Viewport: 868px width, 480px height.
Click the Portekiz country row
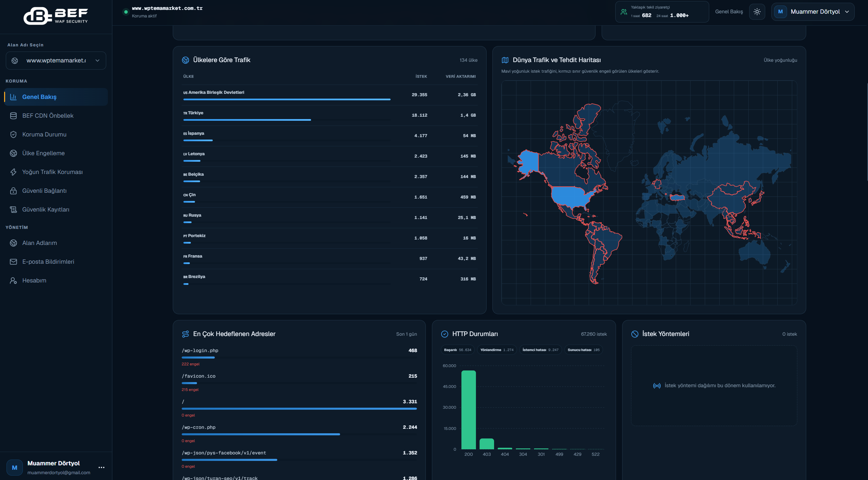tap(330, 238)
